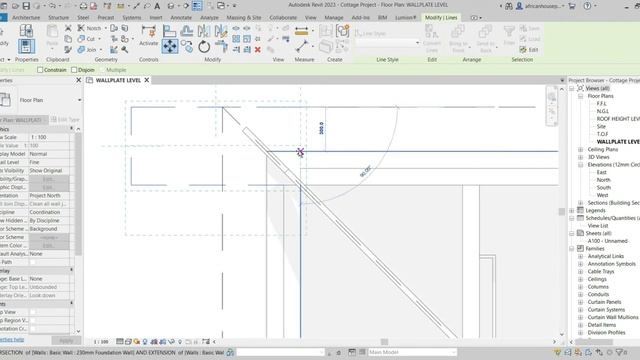Click the Properties palette vertical scrollbar
Screen dimensions: 640x360
(78, 194)
